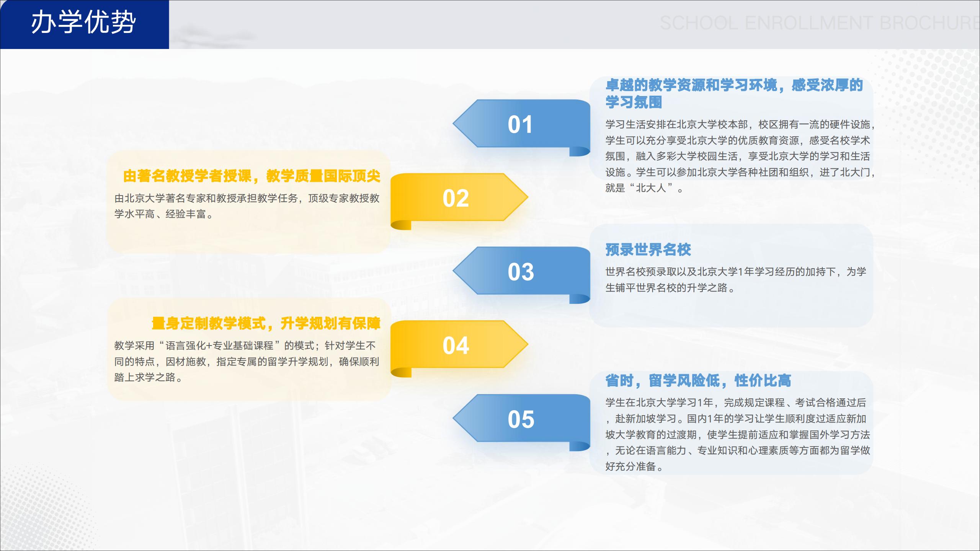The image size is (980, 551).
Task: Click the line 学习氛围 in the first heading
Action: click(x=634, y=102)
